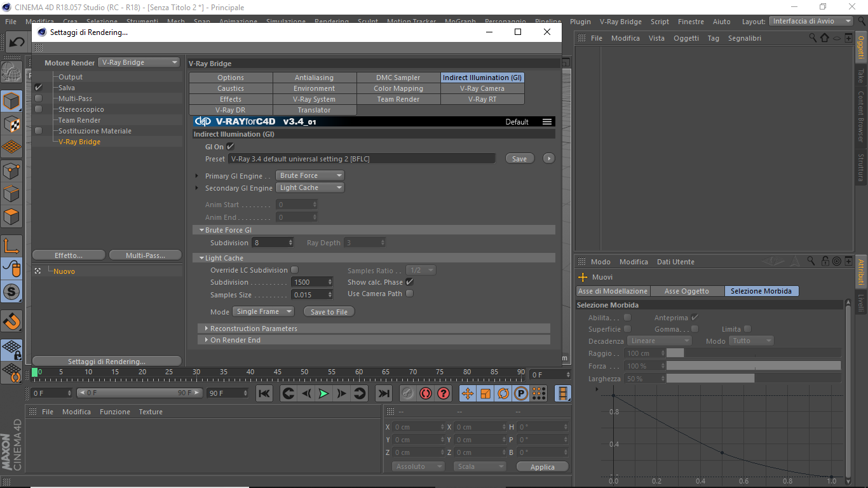The height and width of the screenshot is (488, 868).
Task: Toggle the viewport solo S icon
Action: coord(11,292)
